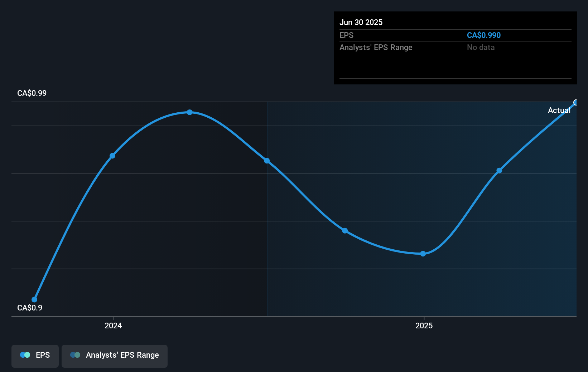The height and width of the screenshot is (372, 588).
Task: Click the blue CA$0.990 EPS value in tooltip
Action: 483,35
